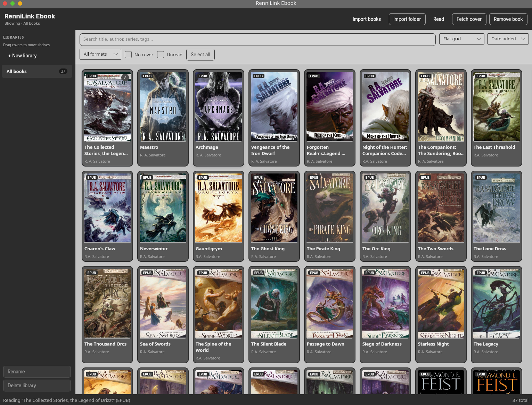Screen dimensions: 532x405
Task: Click the orange FEIST cover in bottom row
Action: 497,382
